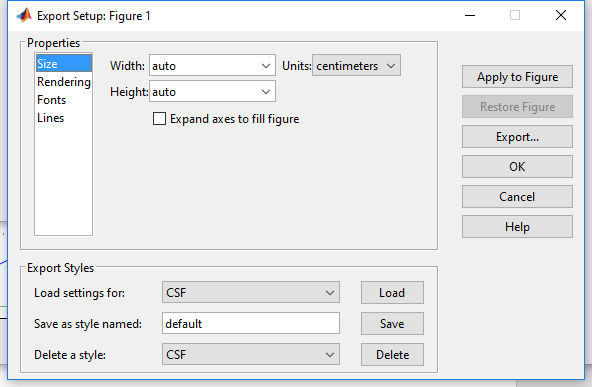
Task: Open the Units centimeters dropdown
Action: (x=356, y=65)
